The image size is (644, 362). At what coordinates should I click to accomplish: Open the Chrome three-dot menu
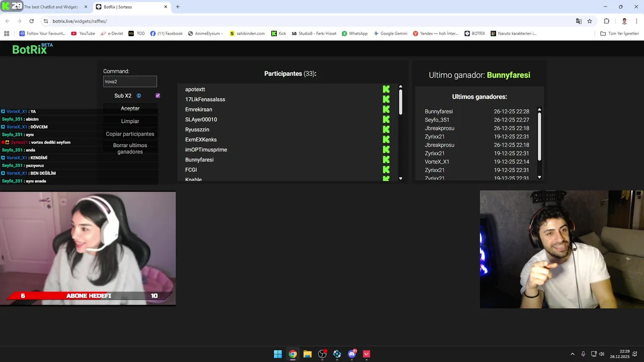636,21
